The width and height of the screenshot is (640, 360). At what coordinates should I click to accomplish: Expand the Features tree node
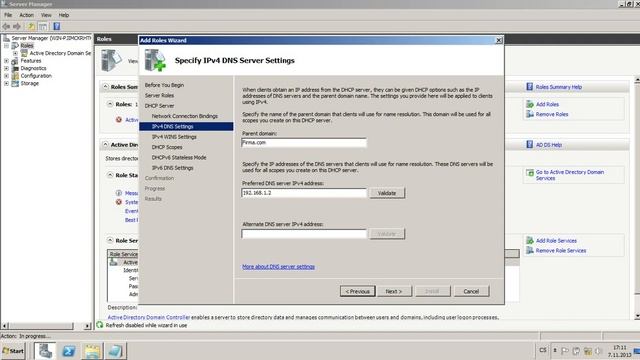(7, 61)
